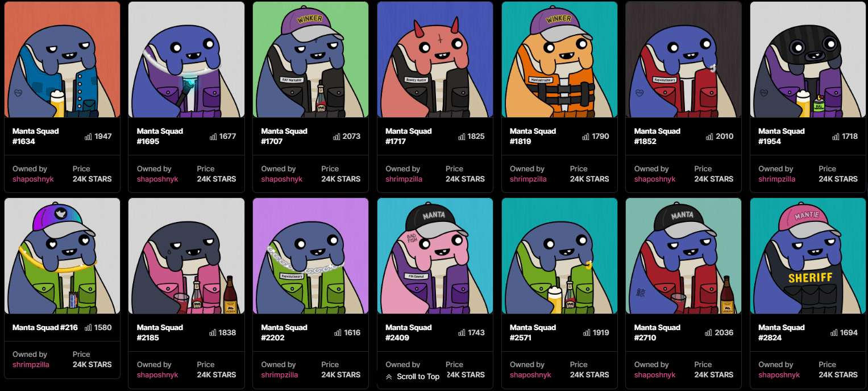Click the rank bars icon beside 1825
Image resolution: width=868 pixels, height=391 pixels.
click(x=462, y=137)
